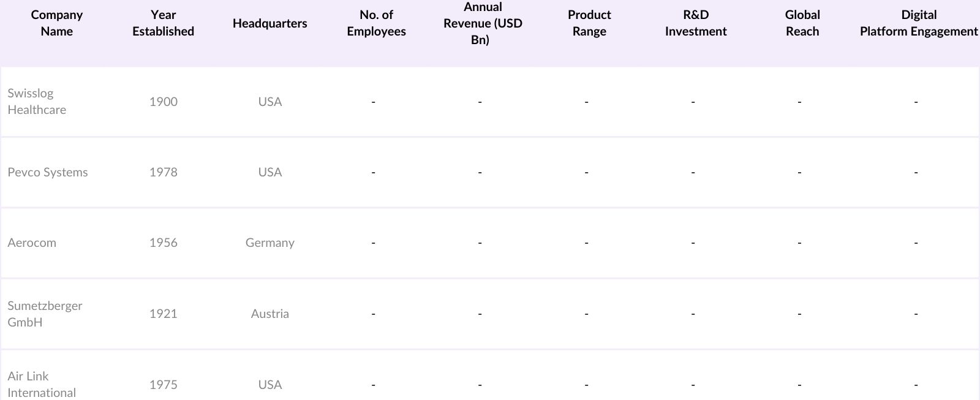980x400 pixels.
Task: Select the Austria headquarters cell
Action: (270, 314)
